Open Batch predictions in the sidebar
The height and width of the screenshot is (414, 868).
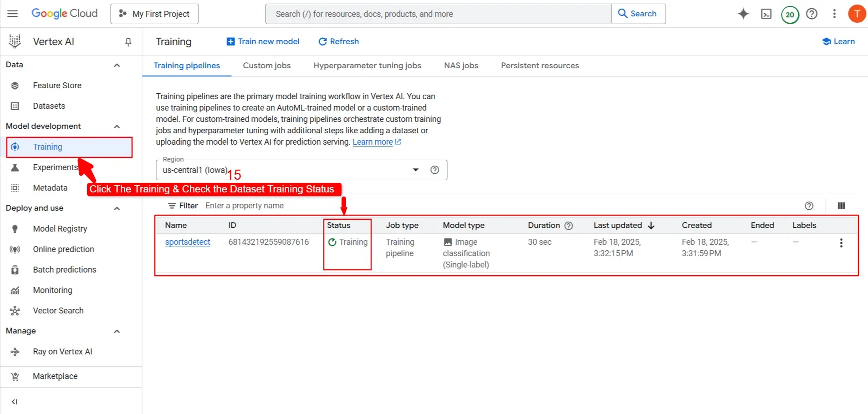64,270
